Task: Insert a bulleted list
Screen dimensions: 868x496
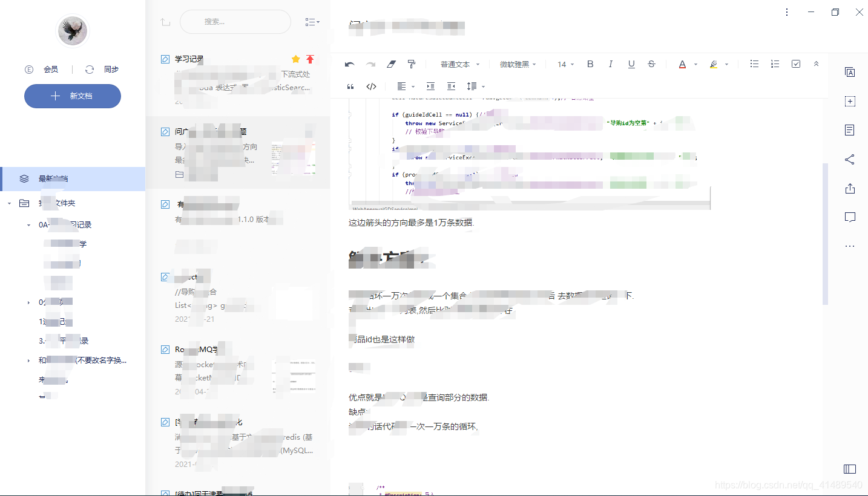Action: [754, 64]
